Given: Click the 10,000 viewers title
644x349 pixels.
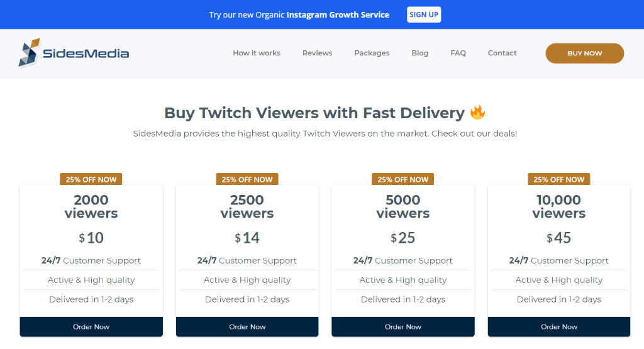Looking at the screenshot, I should click(559, 206).
